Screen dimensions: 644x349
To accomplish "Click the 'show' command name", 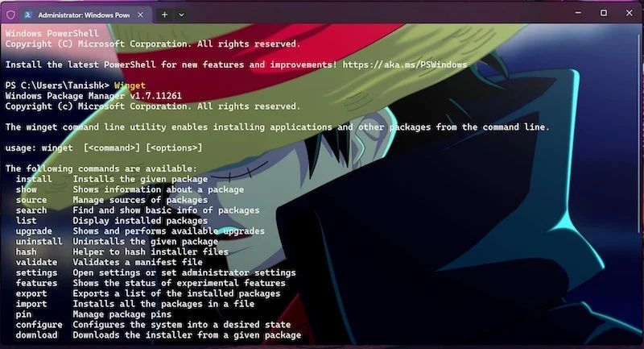I will click(x=27, y=189).
